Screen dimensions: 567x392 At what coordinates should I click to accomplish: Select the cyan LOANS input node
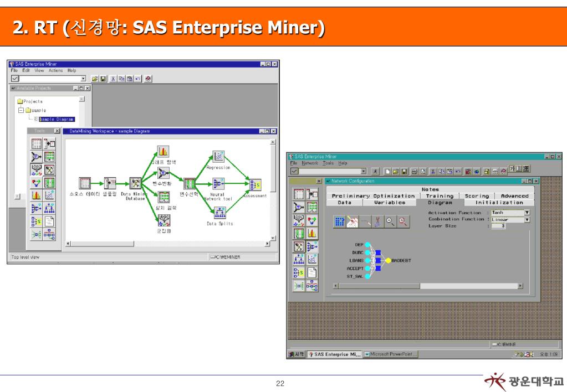(x=367, y=260)
